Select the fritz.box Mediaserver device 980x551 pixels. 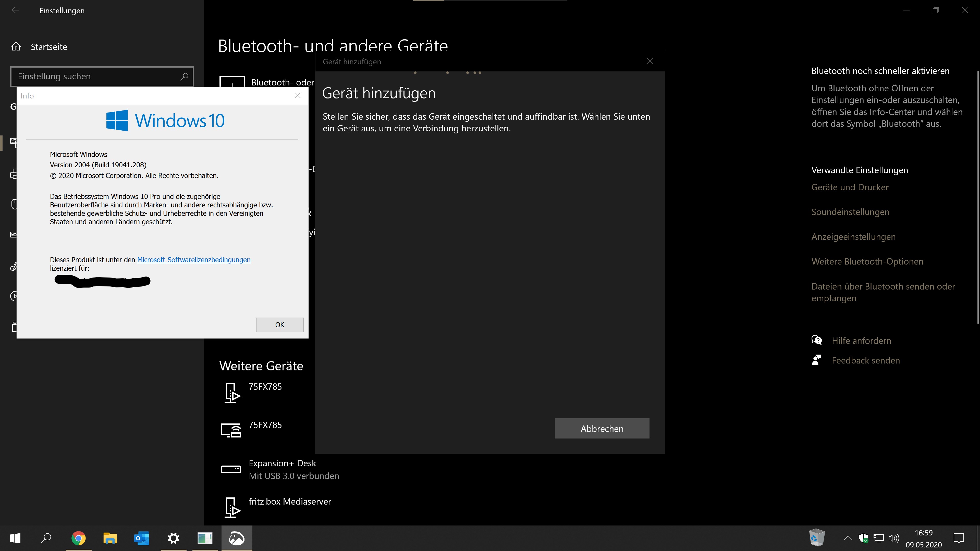coord(289,502)
